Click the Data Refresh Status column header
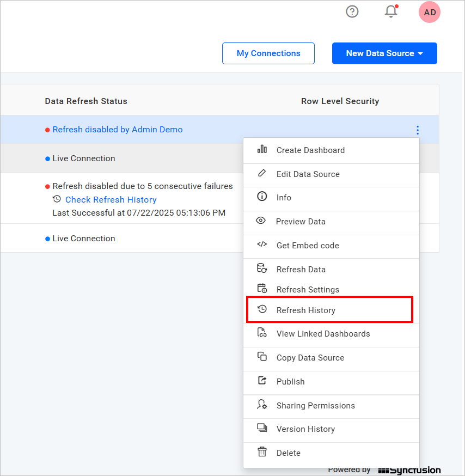The width and height of the screenshot is (465, 476). (86, 101)
